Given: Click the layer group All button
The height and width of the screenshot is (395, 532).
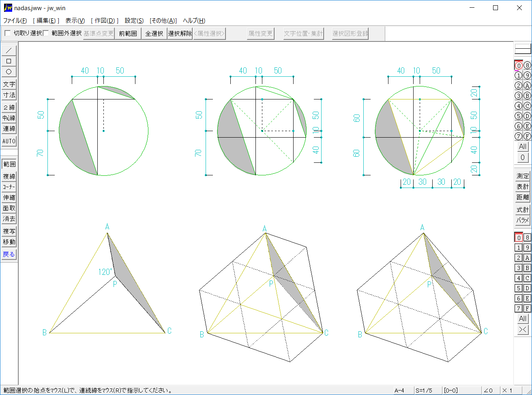Looking at the screenshot, I should coord(523,319).
